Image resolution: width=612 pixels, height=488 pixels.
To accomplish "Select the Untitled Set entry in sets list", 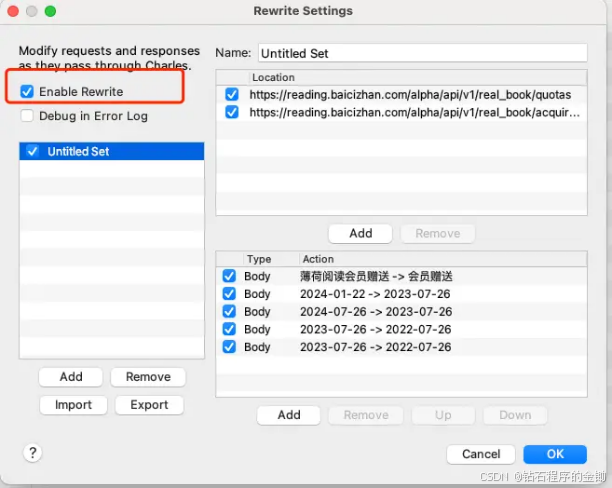I will pyautogui.click(x=112, y=151).
